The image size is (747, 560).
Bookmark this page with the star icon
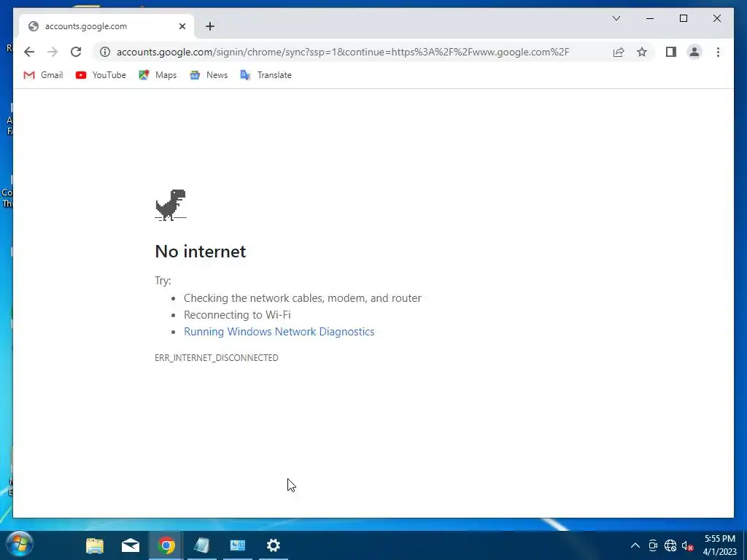click(x=642, y=52)
